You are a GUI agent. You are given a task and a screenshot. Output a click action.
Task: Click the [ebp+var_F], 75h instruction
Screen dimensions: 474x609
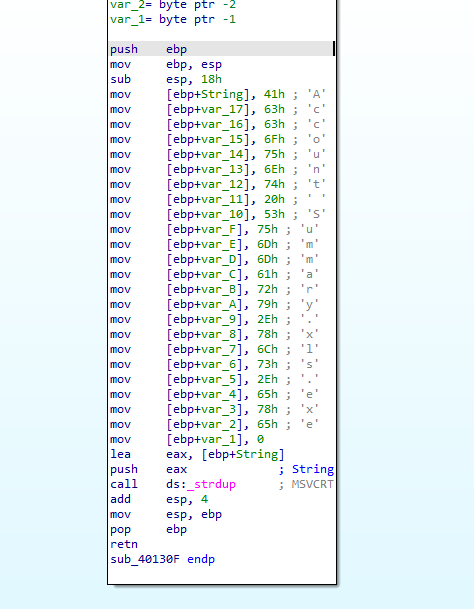click(x=214, y=230)
